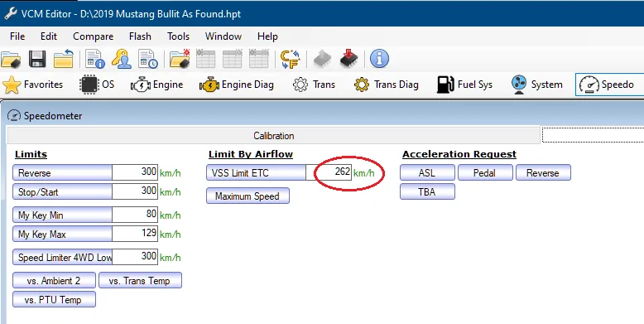Viewport: 644px width, 324px height.
Task: Click the Limit By Airflow heading
Action: tap(251, 155)
